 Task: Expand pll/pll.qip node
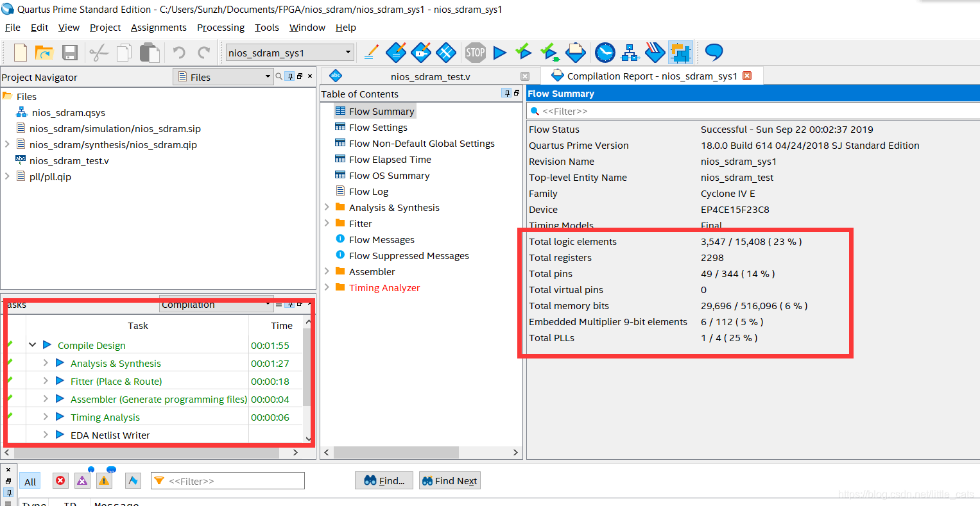[x=7, y=176]
